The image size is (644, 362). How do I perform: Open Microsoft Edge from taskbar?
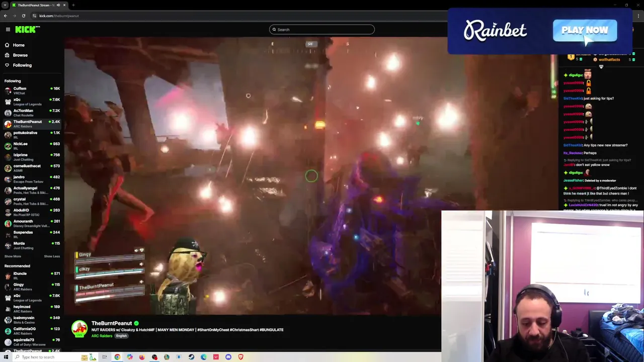[204, 357]
